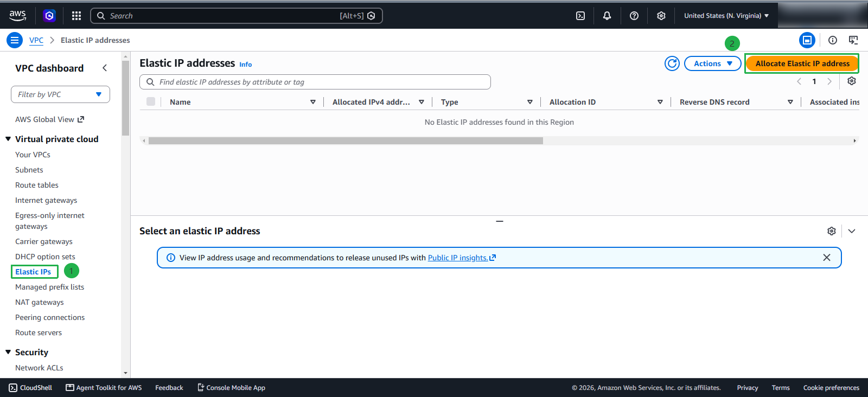The width and height of the screenshot is (868, 397).
Task: Open the notifications bell
Action: [x=607, y=16]
